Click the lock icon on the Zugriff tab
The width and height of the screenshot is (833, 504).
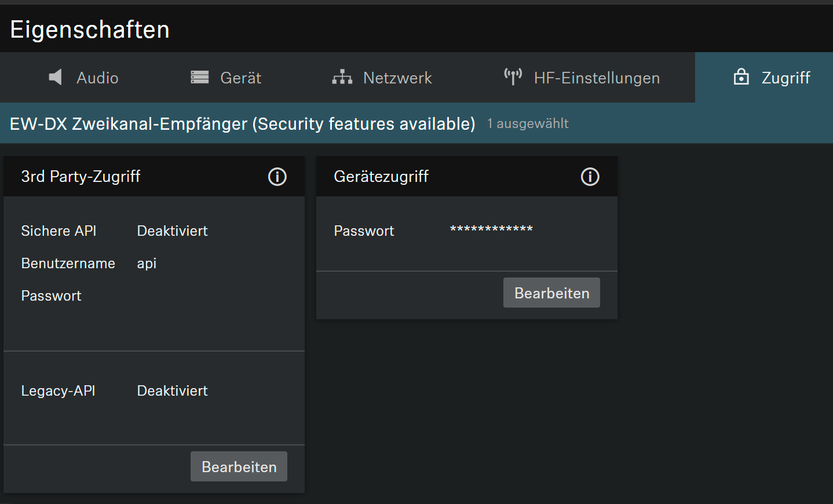pos(741,77)
